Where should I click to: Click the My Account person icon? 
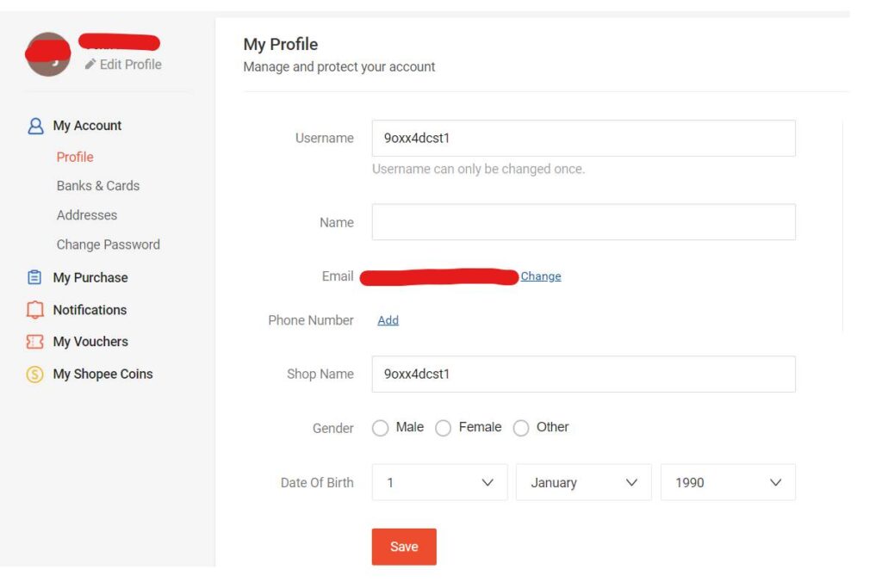pyautogui.click(x=34, y=125)
